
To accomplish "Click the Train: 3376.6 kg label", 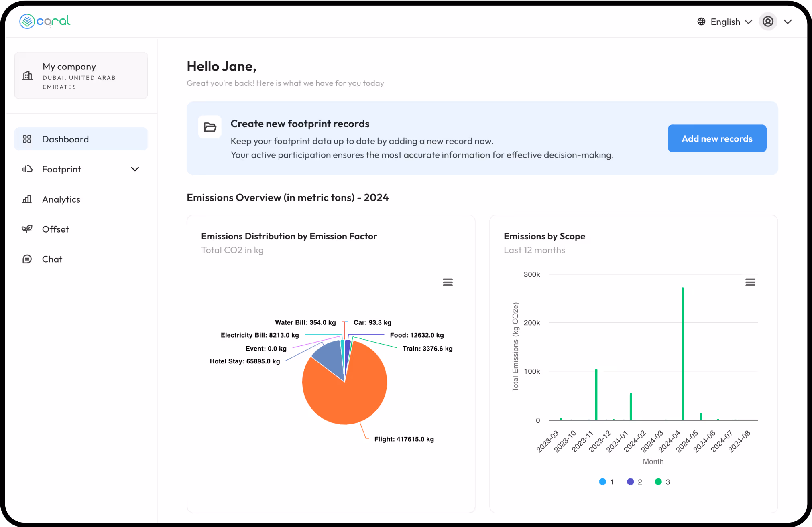I will (x=427, y=349).
